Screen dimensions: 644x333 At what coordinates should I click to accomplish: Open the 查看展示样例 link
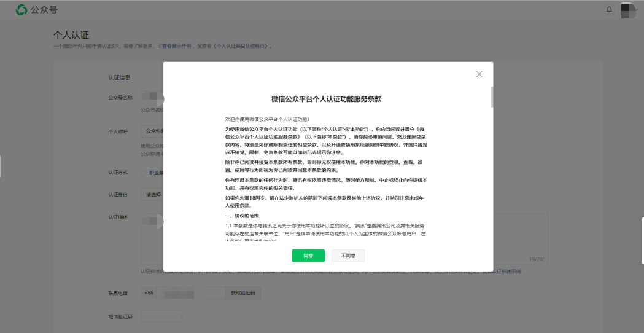click(177, 46)
